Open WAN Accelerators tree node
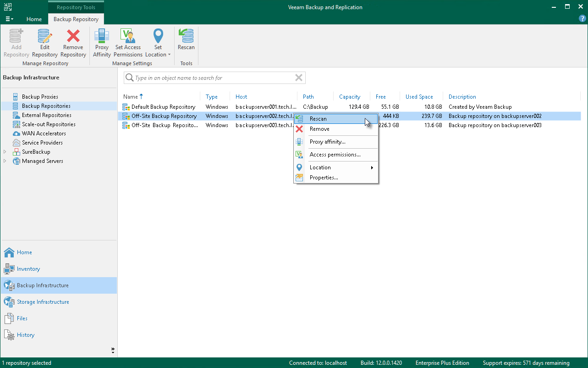The height and width of the screenshot is (368, 588). [44, 134]
